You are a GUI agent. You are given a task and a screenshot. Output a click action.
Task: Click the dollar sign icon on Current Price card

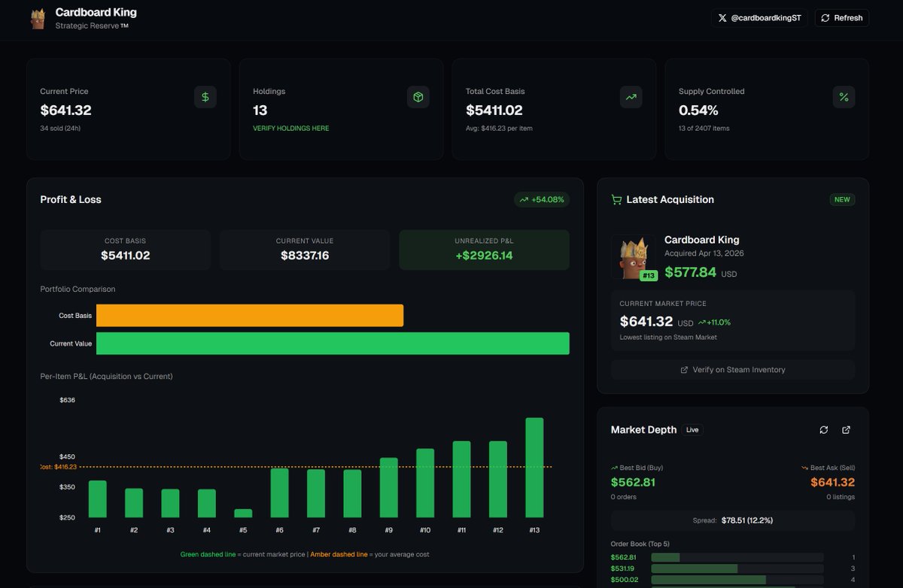click(x=205, y=97)
